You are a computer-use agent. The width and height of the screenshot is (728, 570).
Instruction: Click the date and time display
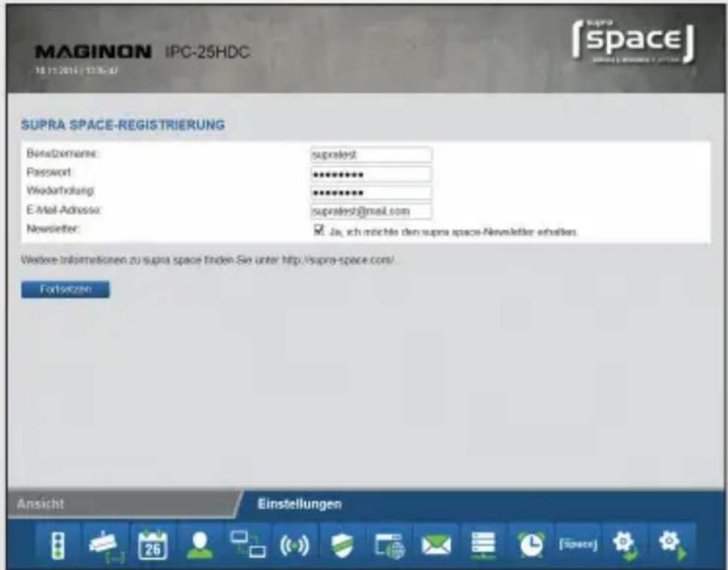tap(77, 71)
